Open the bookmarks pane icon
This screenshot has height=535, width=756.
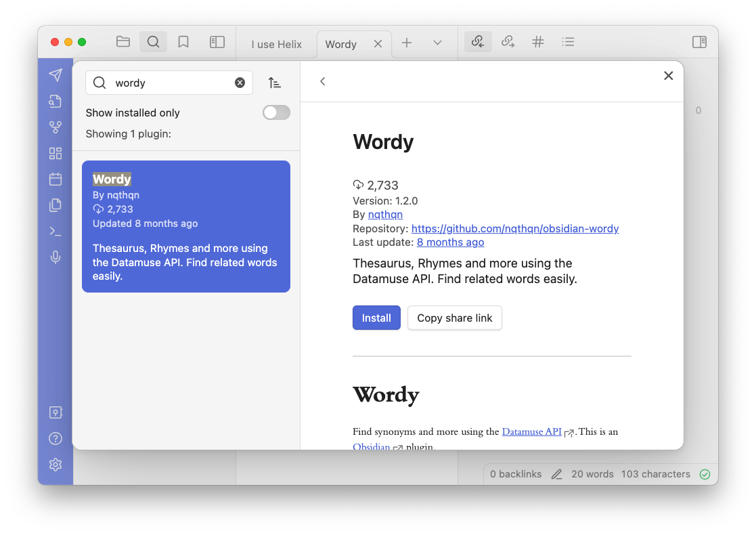coord(183,42)
